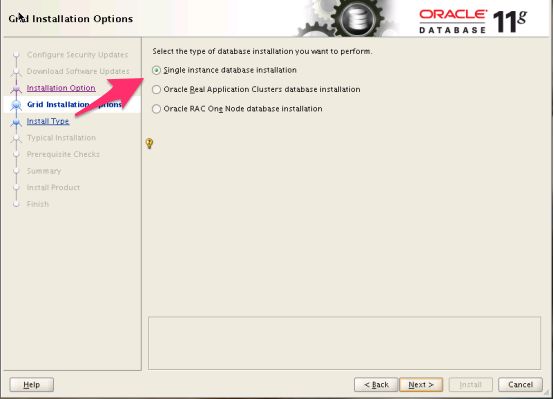The height and width of the screenshot is (399, 554).
Task: Click the Prerequisite Checks step label
Action: click(x=63, y=154)
